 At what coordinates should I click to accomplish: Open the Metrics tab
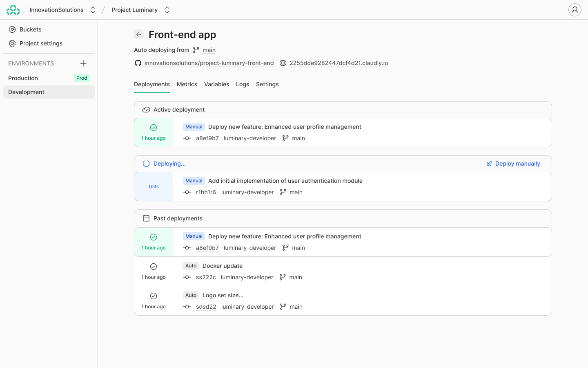[187, 84]
